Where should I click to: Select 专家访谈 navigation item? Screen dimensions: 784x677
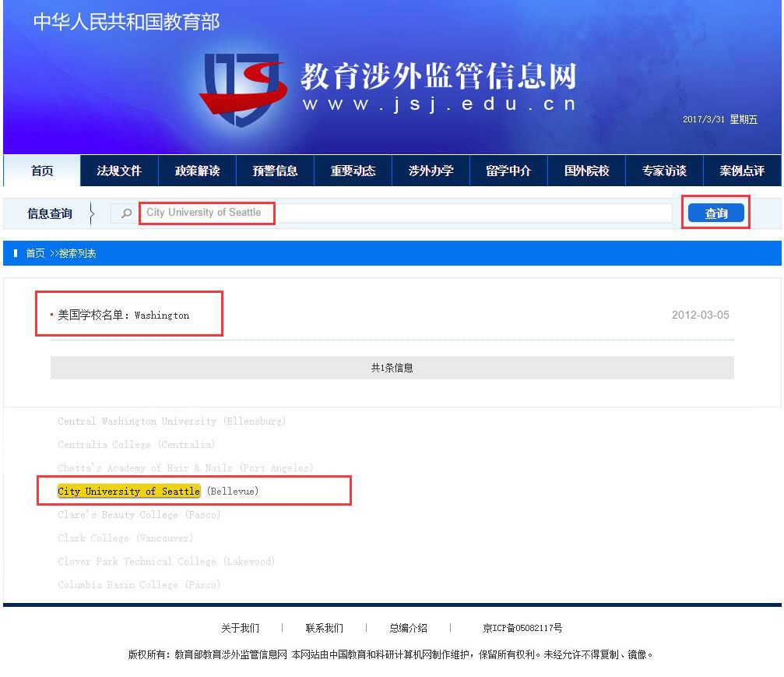point(664,171)
